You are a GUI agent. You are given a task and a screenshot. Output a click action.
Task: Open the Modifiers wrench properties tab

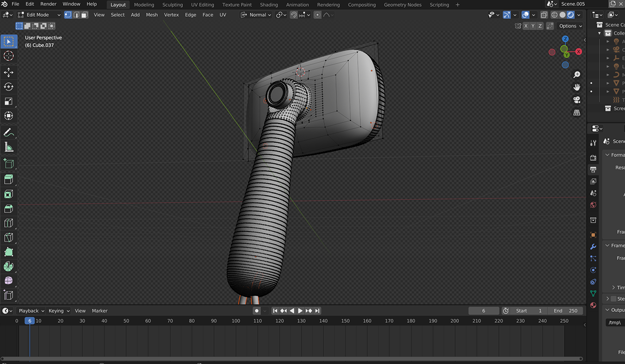click(593, 246)
